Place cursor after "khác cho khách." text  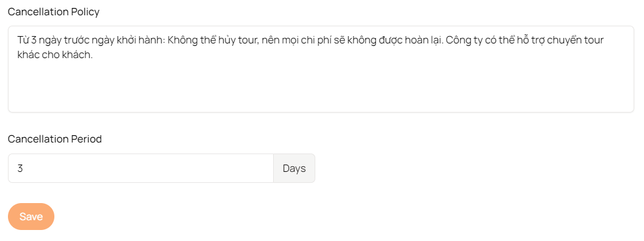pyautogui.click(x=93, y=56)
